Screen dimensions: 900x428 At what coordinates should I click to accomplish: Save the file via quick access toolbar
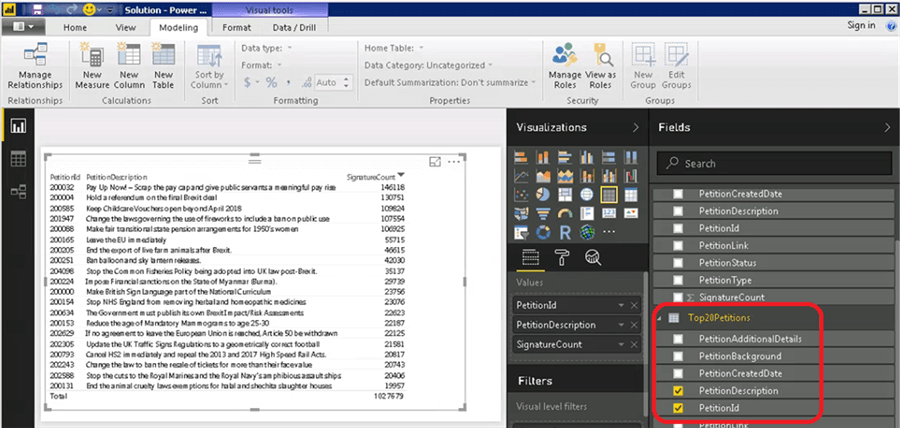tap(38, 10)
